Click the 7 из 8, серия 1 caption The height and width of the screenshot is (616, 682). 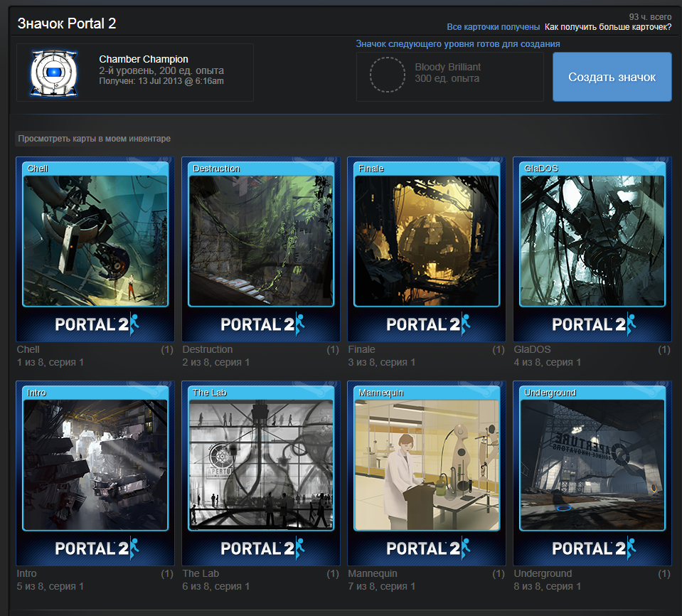point(381,586)
